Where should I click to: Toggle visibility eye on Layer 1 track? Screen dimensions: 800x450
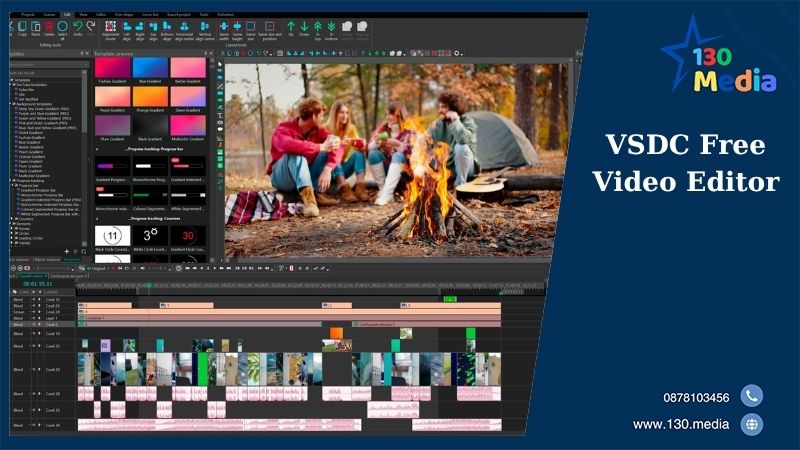point(33,318)
